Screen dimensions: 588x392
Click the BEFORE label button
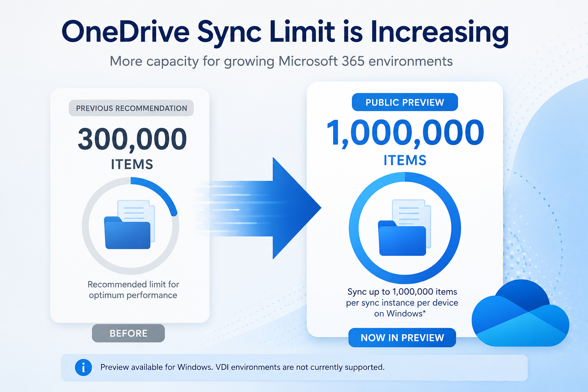point(128,333)
